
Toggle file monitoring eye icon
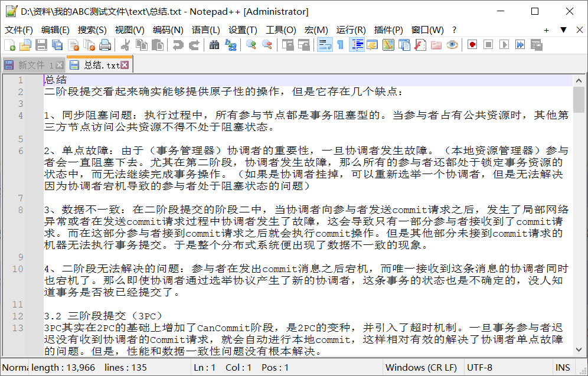pyautogui.click(x=452, y=45)
